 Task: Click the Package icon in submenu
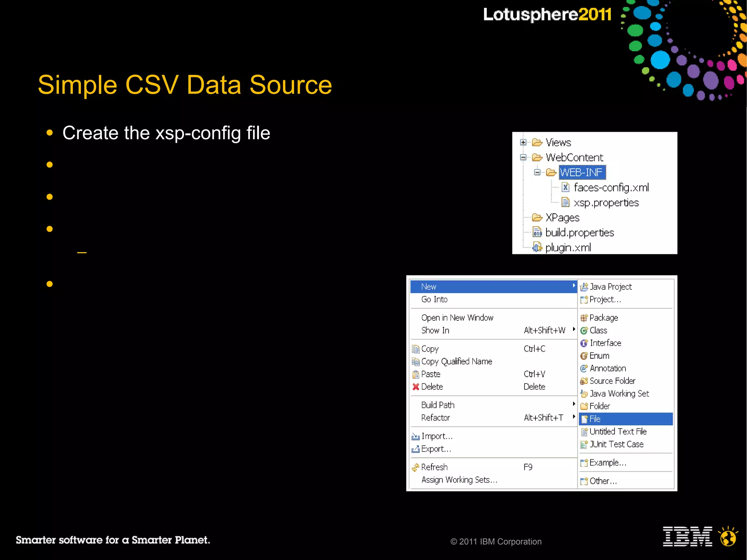click(584, 318)
